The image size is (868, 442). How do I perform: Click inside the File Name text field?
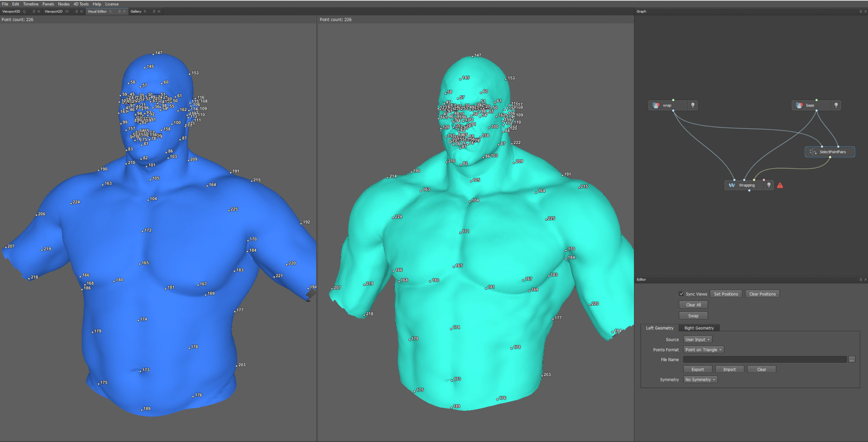click(x=764, y=360)
